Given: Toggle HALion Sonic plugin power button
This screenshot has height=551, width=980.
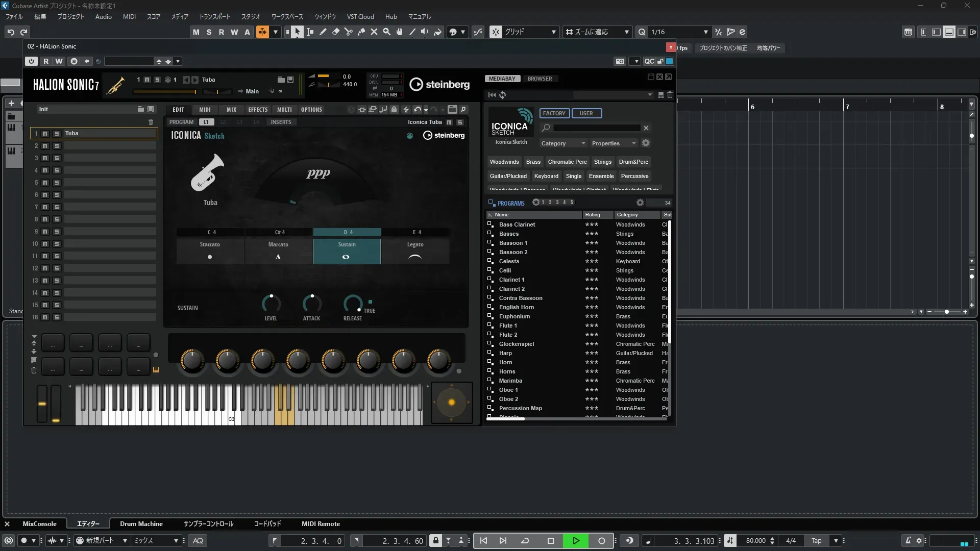Looking at the screenshot, I should click(x=32, y=61).
